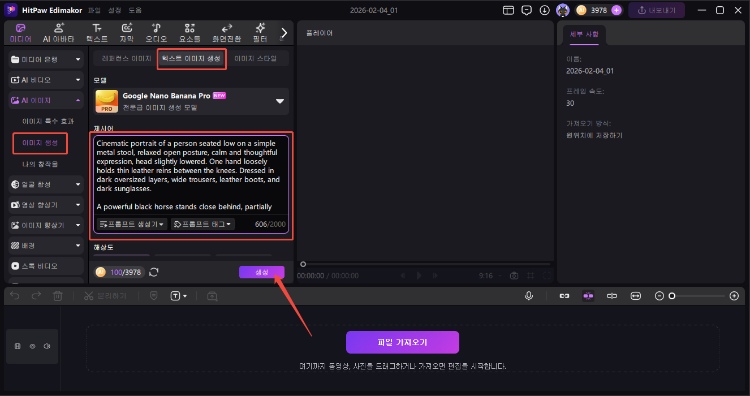Open the 설정 settings menu
The height and width of the screenshot is (396, 750).
coord(115,10)
